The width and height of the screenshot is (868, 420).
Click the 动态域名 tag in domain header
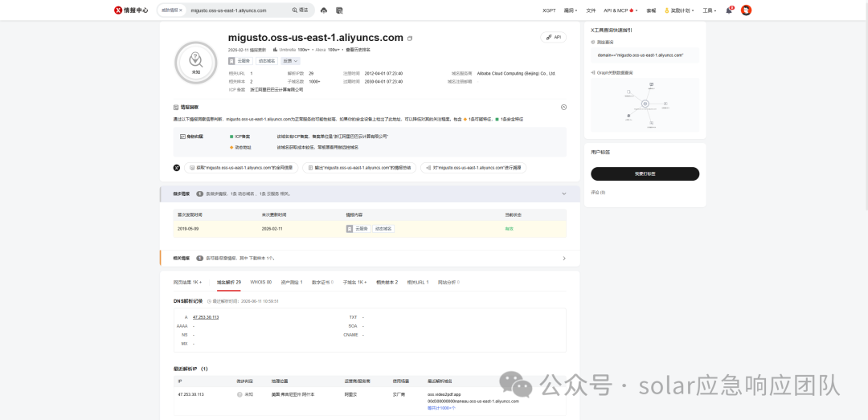[x=267, y=61]
